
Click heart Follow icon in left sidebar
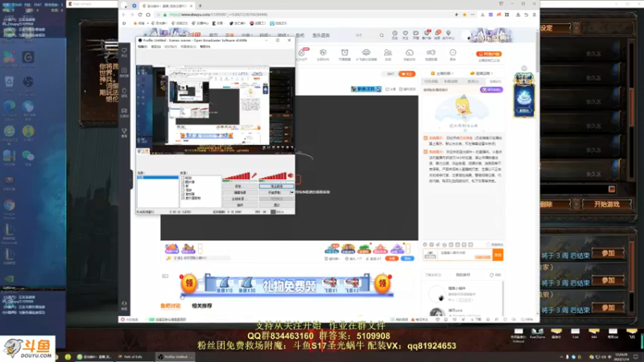click(x=124, y=52)
